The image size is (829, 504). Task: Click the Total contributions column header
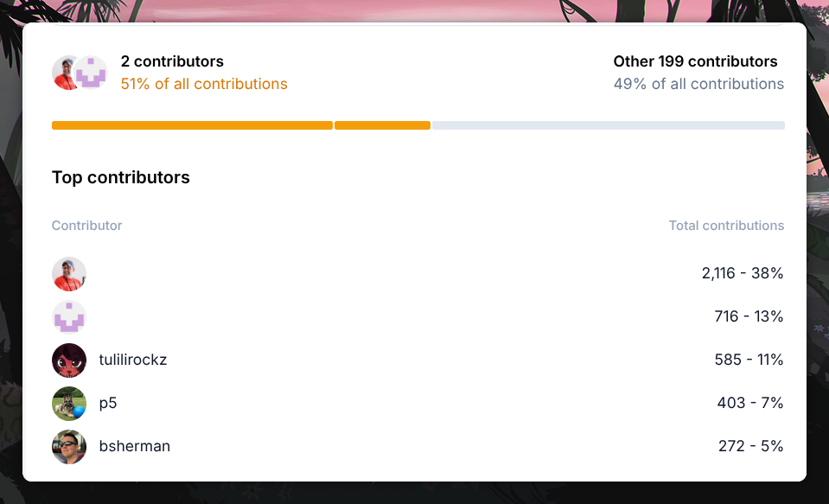click(x=726, y=226)
